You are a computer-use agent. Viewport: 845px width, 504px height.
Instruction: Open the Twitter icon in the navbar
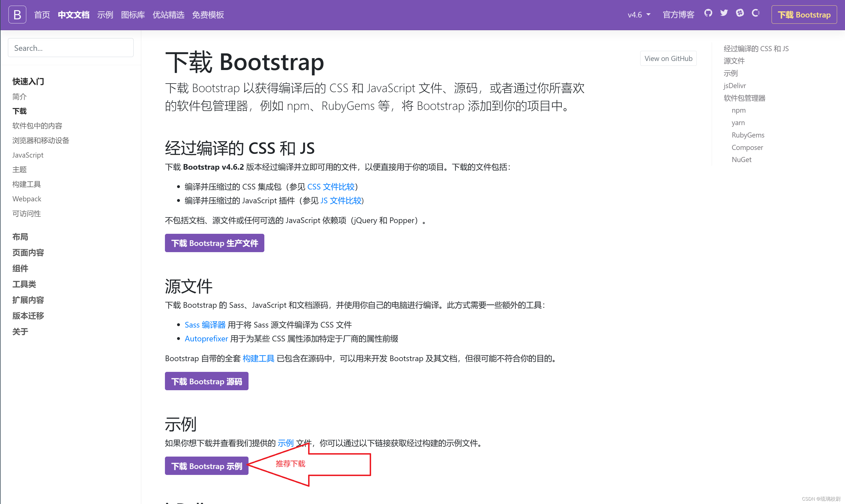[724, 14]
